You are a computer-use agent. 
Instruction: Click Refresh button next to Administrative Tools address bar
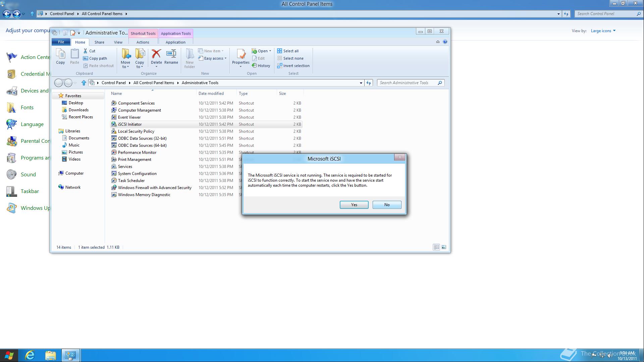pos(369,83)
